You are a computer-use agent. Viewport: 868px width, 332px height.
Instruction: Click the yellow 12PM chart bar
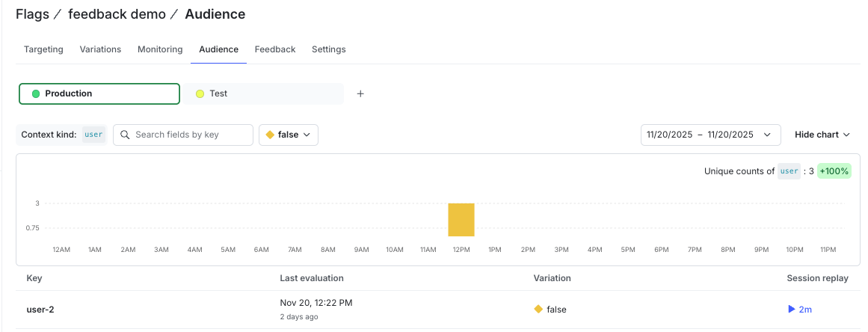461,220
